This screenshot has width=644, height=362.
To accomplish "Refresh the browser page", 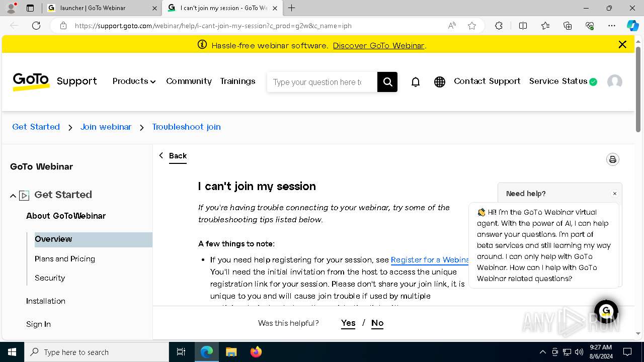I will click(36, 26).
